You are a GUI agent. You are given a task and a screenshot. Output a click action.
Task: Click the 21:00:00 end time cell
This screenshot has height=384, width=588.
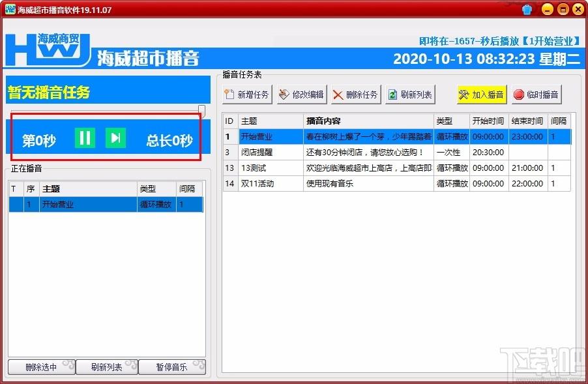(x=528, y=168)
